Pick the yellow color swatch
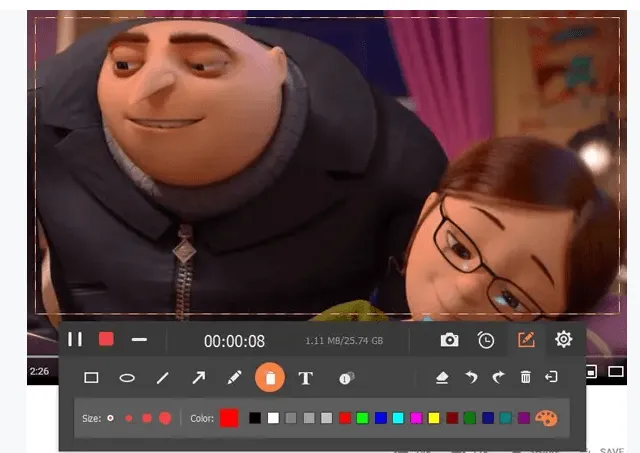 pyautogui.click(x=434, y=418)
